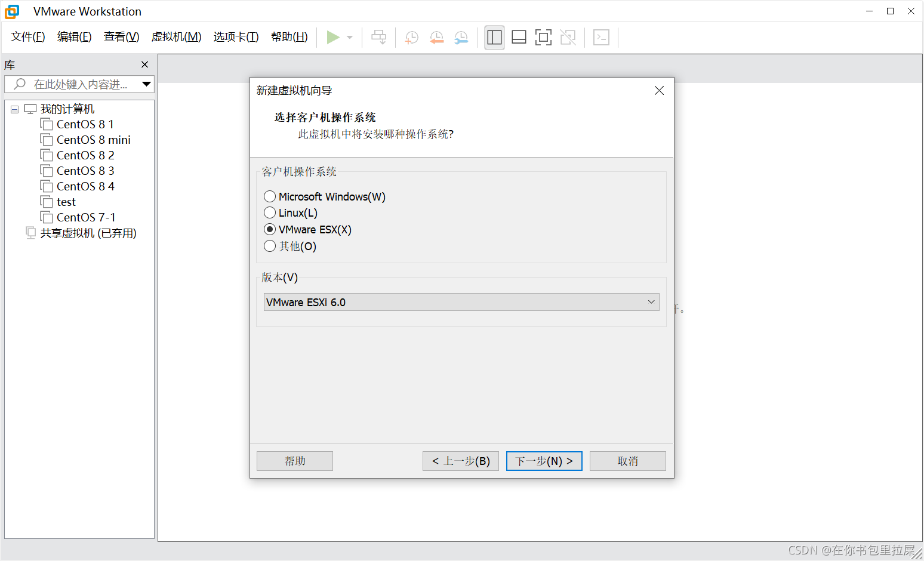Click the full screen mode icon
This screenshot has width=924, height=561.
543,37
